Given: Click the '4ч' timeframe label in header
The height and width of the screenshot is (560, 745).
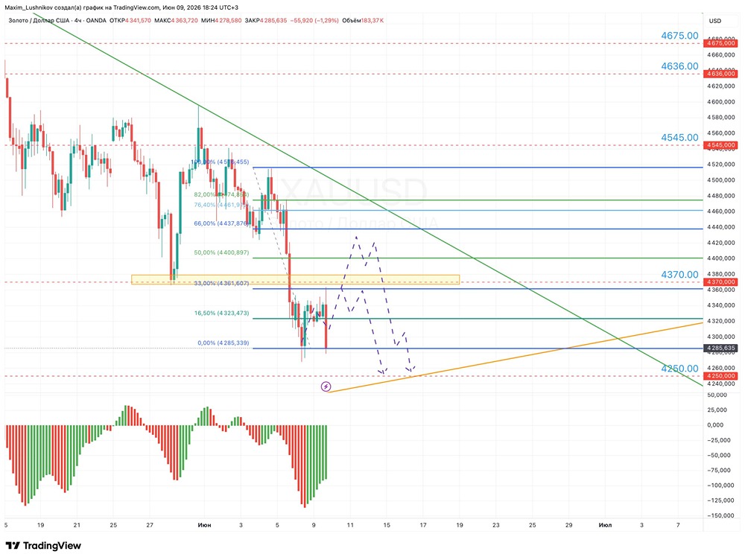Looking at the screenshot, I should click(x=78, y=21).
